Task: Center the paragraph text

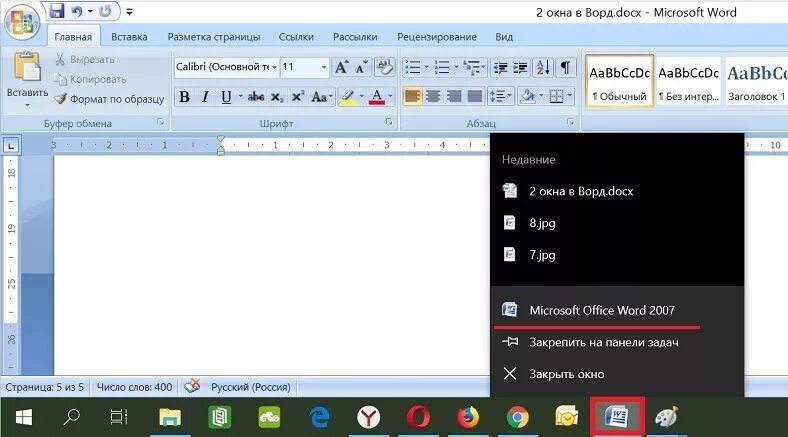Action: [x=433, y=95]
